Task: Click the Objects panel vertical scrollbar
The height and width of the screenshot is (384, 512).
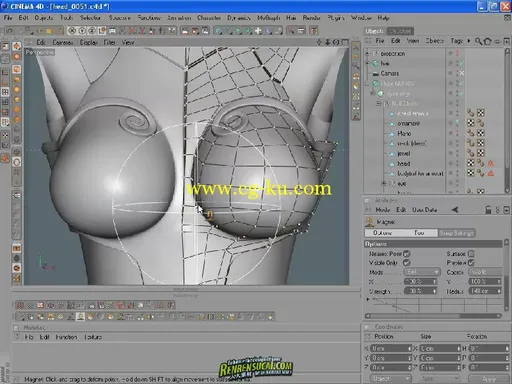Action: 507,120
